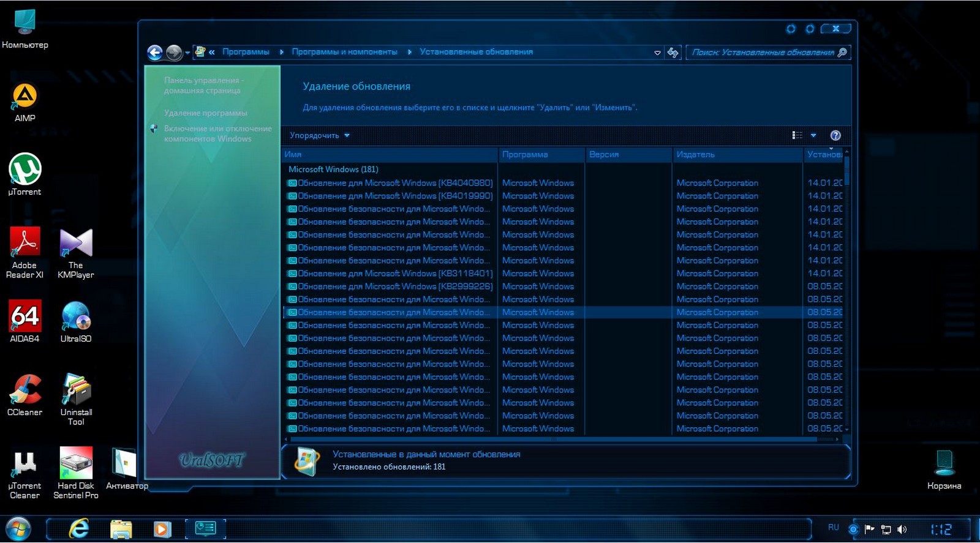
Task: Click the horizontal scrollbar under the list
Action: tap(554, 439)
